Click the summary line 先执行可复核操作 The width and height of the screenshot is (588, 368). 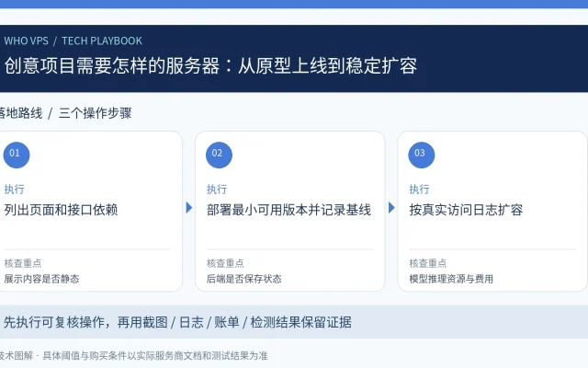pos(177,322)
